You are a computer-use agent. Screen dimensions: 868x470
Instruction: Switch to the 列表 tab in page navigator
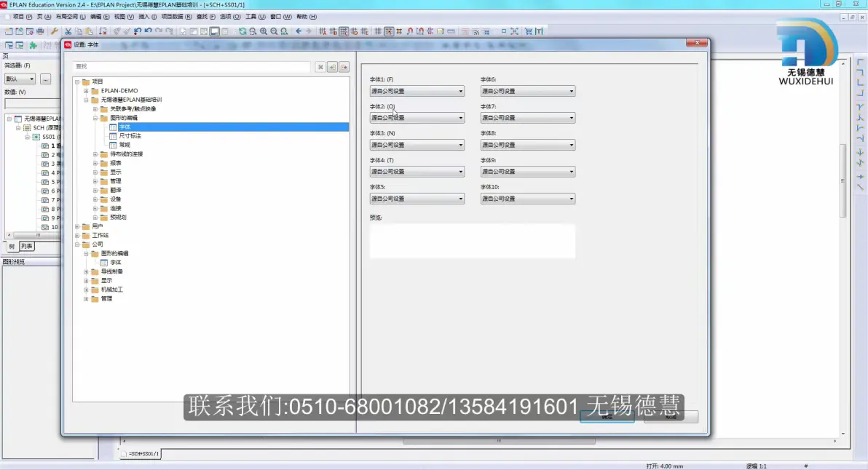coord(26,247)
